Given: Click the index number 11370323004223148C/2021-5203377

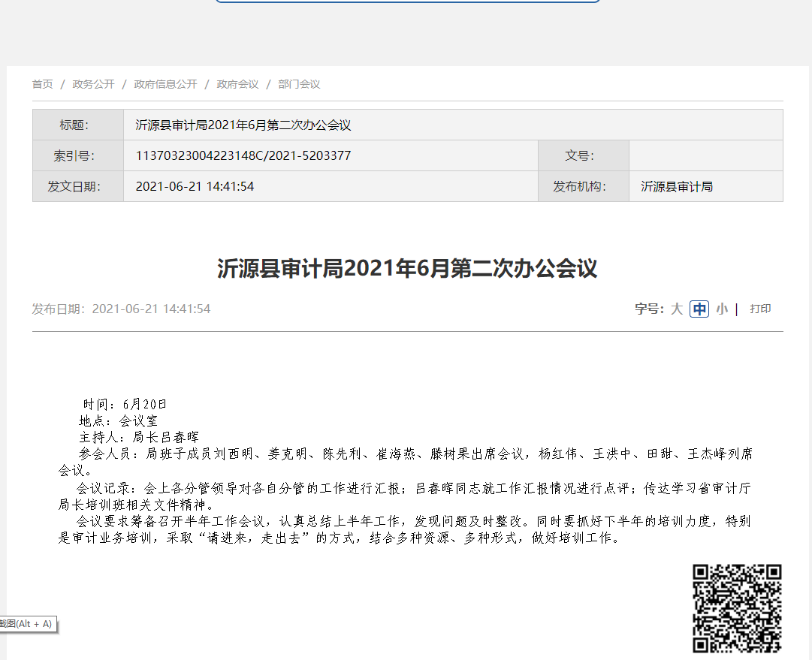Looking at the screenshot, I should (243, 156).
